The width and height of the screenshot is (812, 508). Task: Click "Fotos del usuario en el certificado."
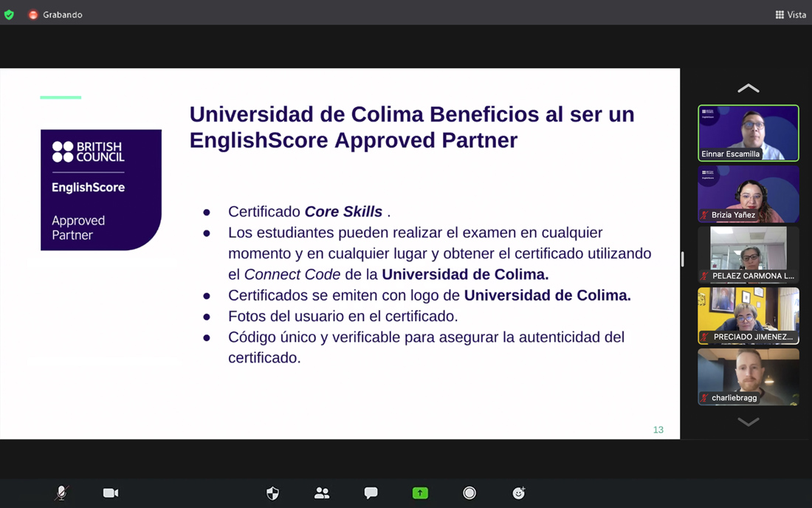(343, 317)
